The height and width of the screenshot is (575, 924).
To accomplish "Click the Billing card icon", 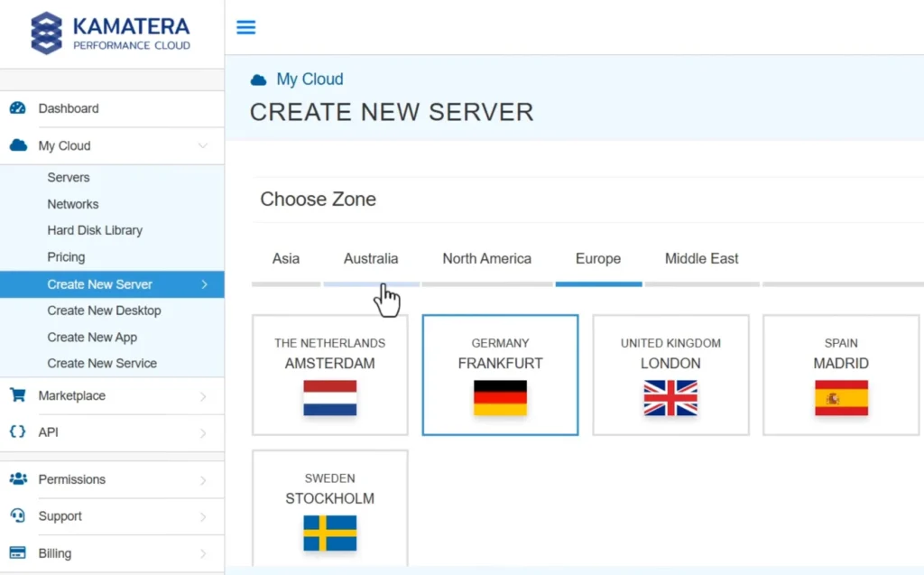I will (x=20, y=552).
